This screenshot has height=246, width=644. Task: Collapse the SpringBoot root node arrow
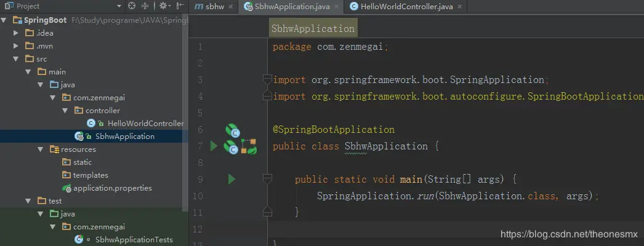pyautogui.click(x=4, y=20)
